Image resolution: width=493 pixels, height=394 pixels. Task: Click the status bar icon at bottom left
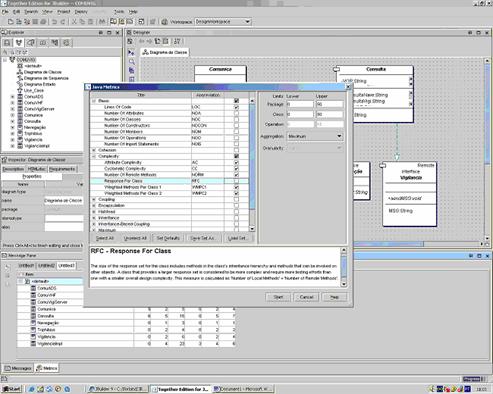pyautogui.click(x=4, y=379)
